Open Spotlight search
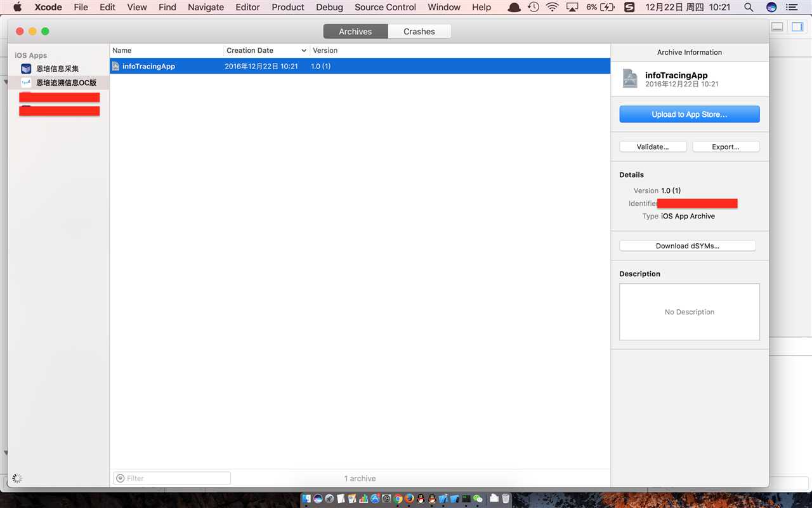 [x=749, y=7]
